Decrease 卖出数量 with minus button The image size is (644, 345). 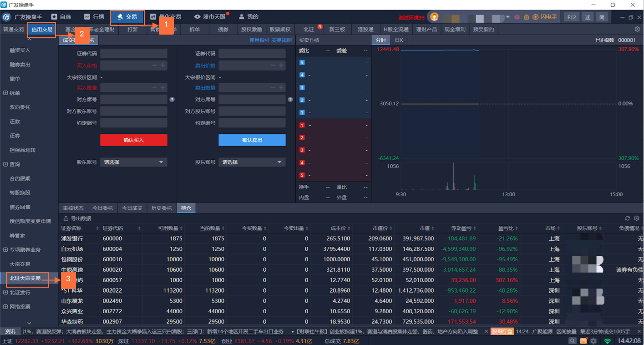(x=273, y=87)
